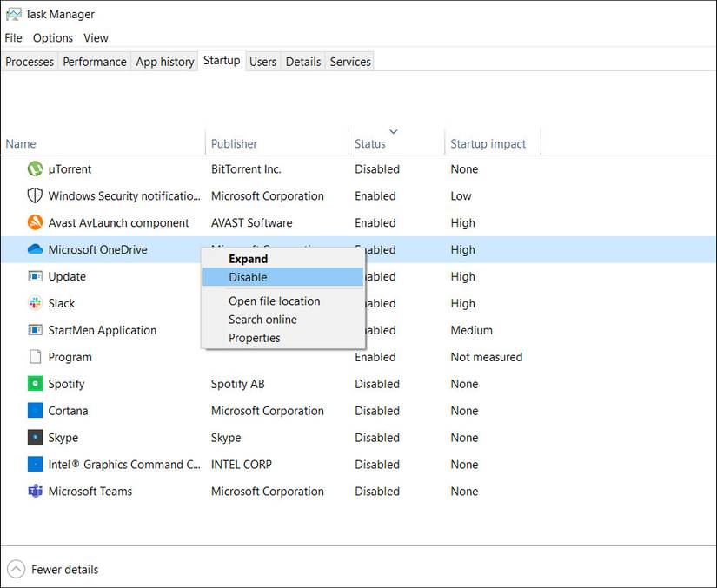Open the View menu
The width and height of the screenshot is (717, 588).
96,38
